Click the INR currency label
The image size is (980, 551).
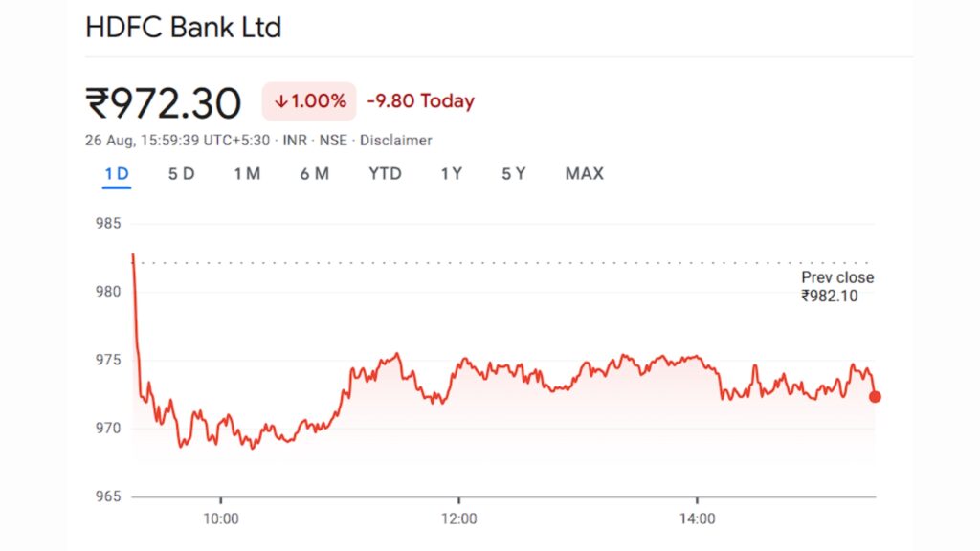(295, 140)
